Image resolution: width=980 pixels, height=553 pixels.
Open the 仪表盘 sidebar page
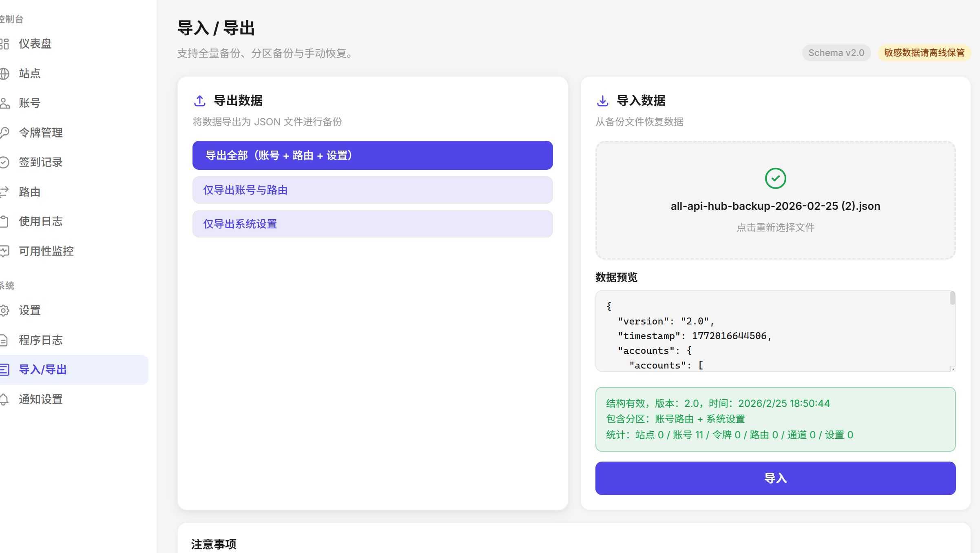[x=73, y=44]
